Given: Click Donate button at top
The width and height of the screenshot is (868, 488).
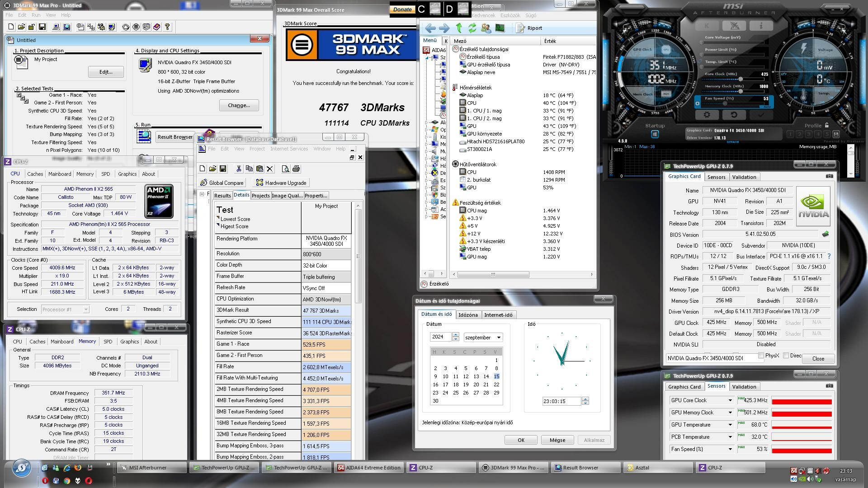Looking at the screenshot, I should [x=402, y=9].
